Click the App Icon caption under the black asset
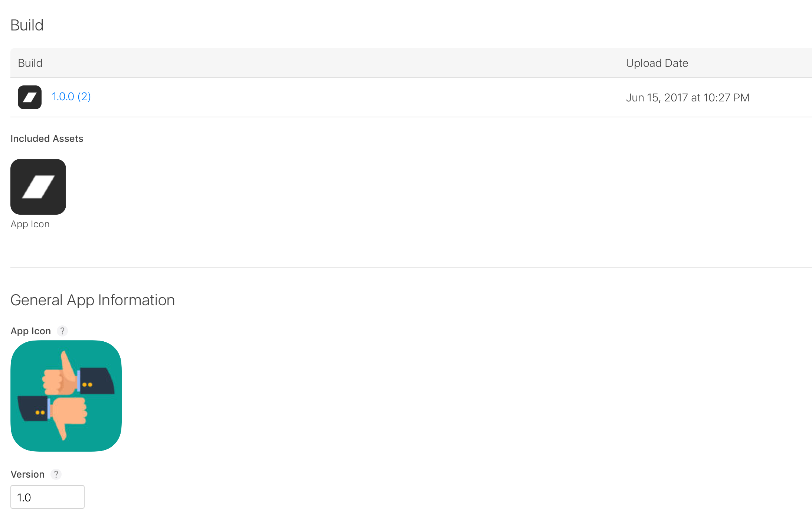 pyautogui.click(x=30, y=224)
